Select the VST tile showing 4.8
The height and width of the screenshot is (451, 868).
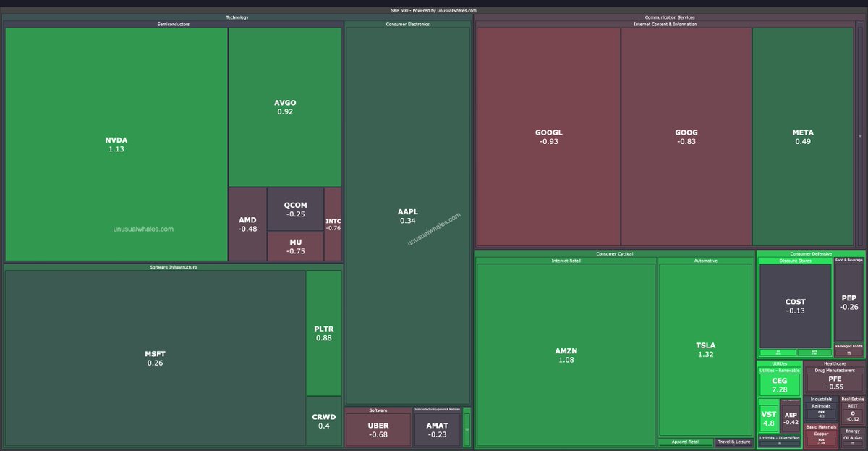pos(768,418)
